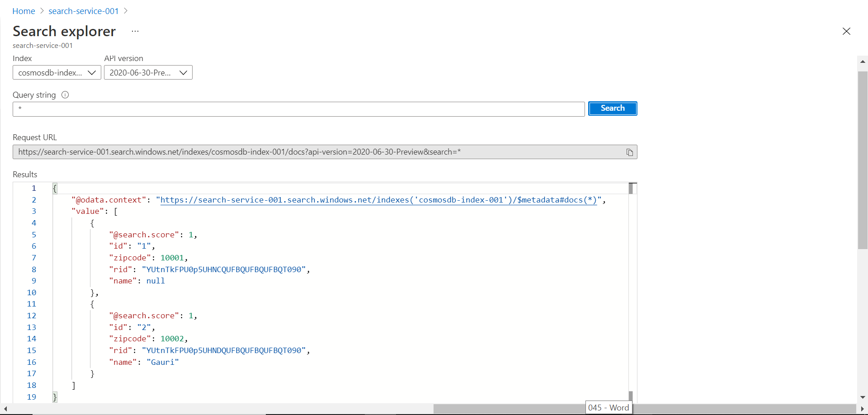This screenshot has width=868, height=415.
Task: Click the rid value YUtnTkFPU0p5UHNCQUFBQUFBQUFBQT090
Action: click(224, 269)
